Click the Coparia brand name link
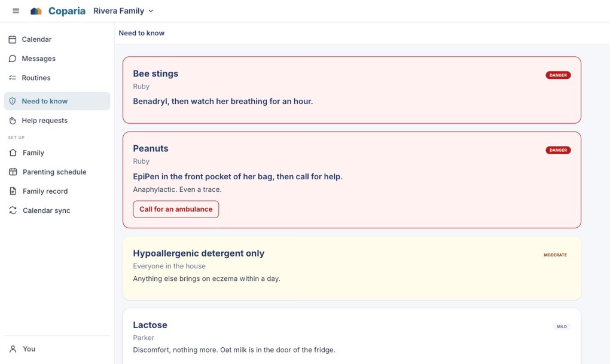This screenshot has height=364, width=610. click(66, 11)
